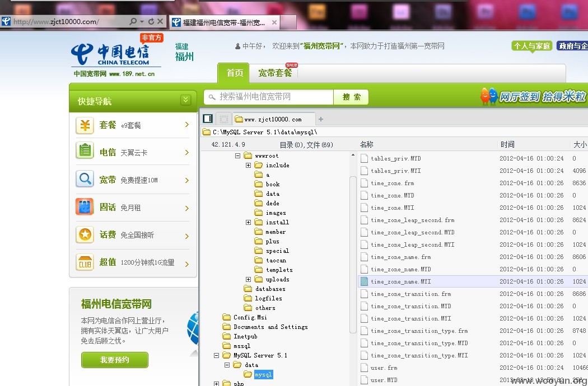Select the dede folder in tree
Image resolution: width=588 pixels, height=386 pixels.
(x=272, y=203)
